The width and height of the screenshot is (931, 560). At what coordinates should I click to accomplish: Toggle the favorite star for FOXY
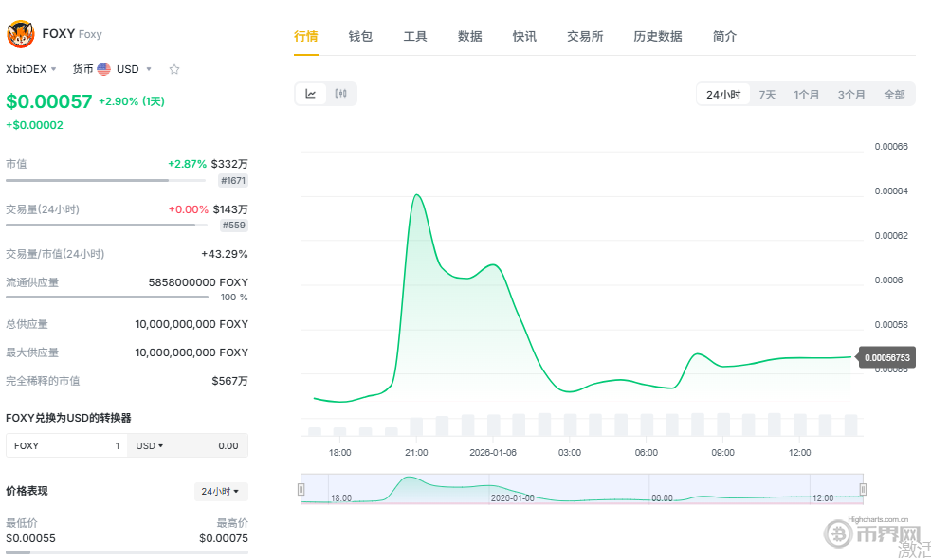pos(173,68)
